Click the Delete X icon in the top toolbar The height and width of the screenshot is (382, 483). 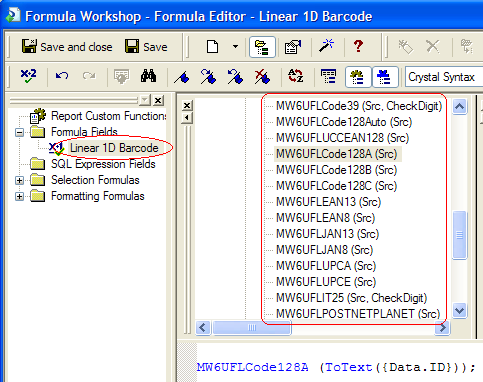point(433,47)
